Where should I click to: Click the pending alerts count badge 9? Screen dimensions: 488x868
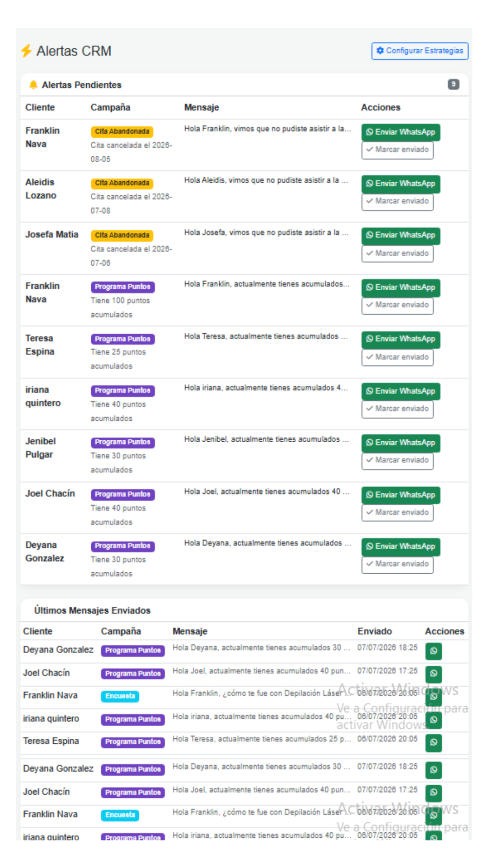[453, 84]
